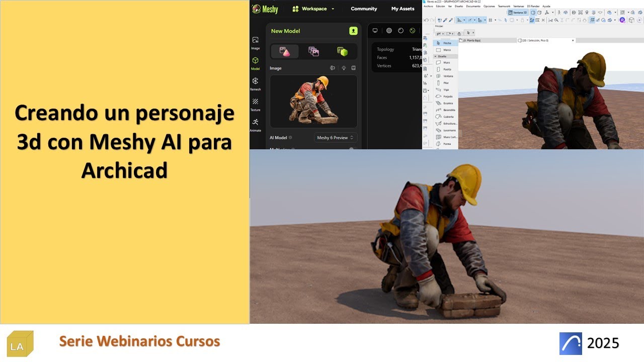Select Flecha arrow tool in Archicad
The width and height of the screenshot is (644, 362).
point(446,43)
